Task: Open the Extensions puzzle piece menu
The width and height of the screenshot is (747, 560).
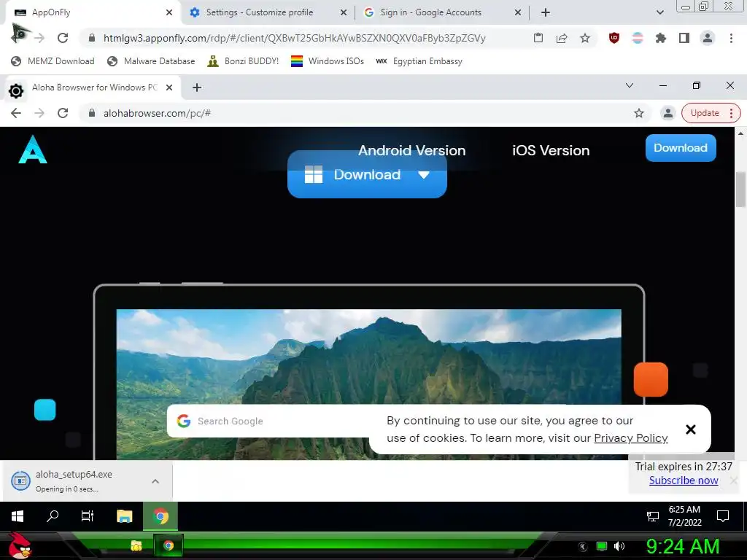Action: 661,38
